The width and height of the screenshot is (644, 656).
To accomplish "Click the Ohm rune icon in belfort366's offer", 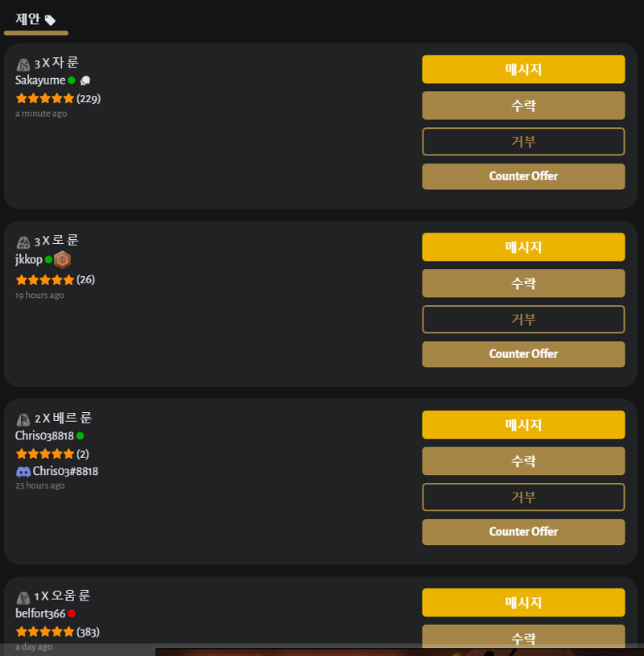I will pos(23,598).
